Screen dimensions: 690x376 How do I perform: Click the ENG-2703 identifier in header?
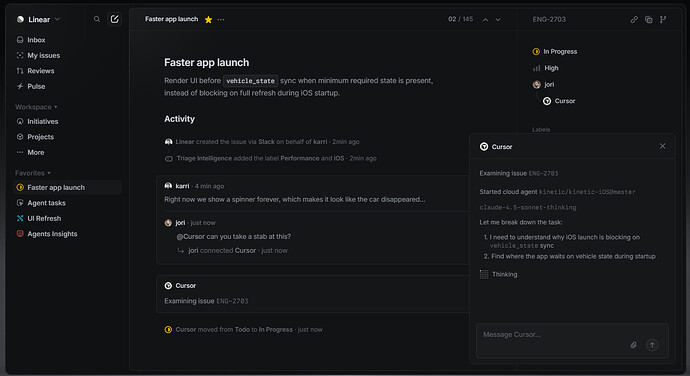(549, 19)
